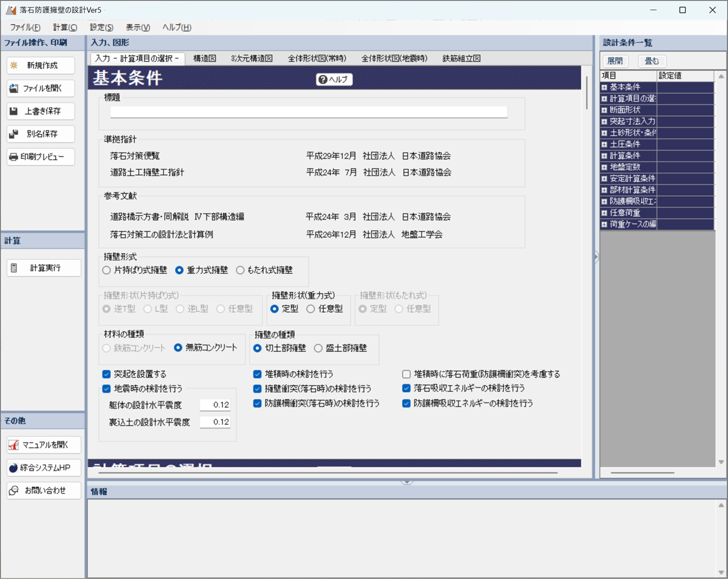Click the 畳む collapse-all button
The width and height of the screenshot is (728, 579).
pos(652,61)
